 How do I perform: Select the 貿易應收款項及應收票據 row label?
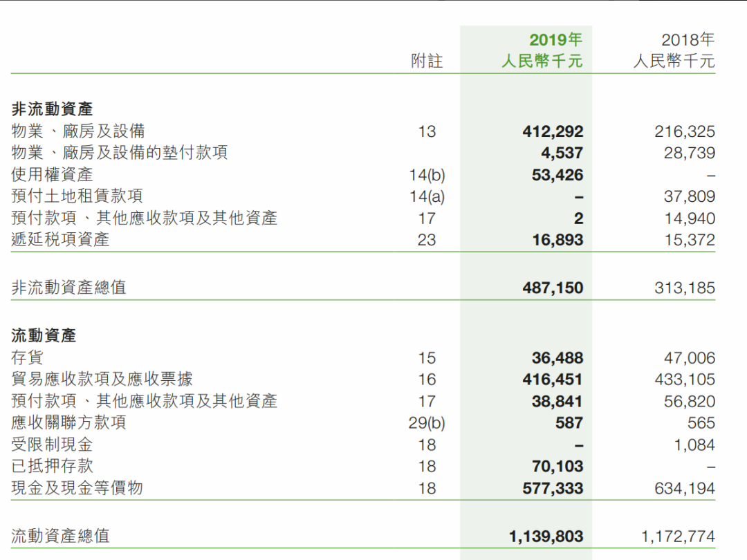pyautogui.click(x=102, y=380)
